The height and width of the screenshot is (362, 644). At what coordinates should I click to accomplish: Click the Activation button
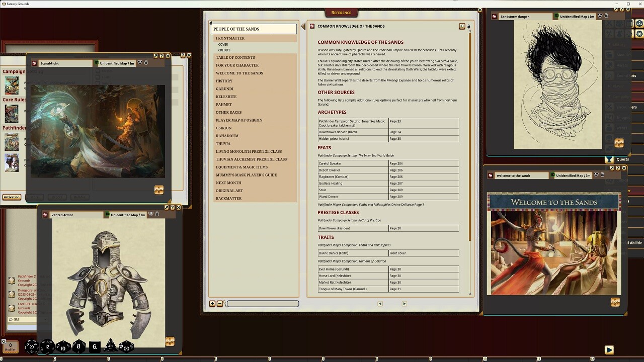[x=11, y=197]
